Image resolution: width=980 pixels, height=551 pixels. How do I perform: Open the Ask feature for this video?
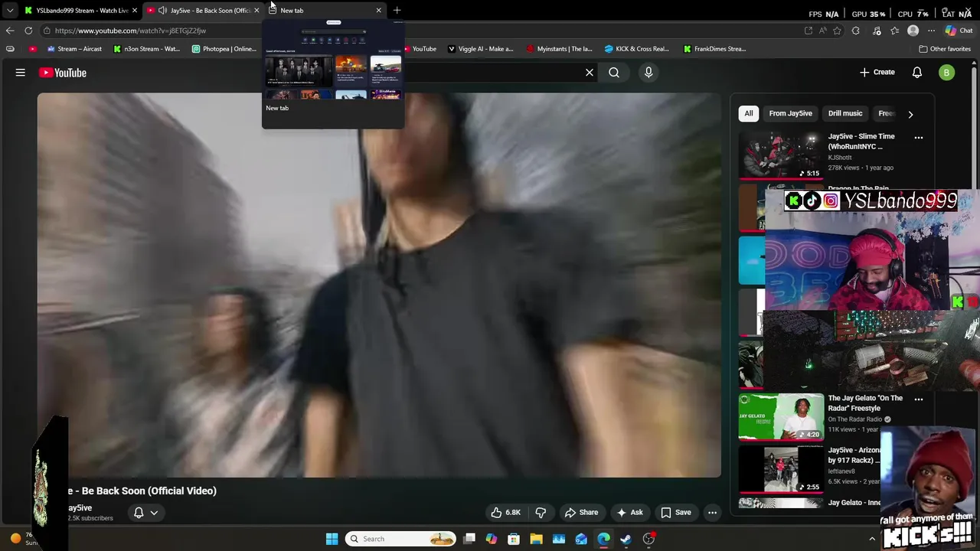tap(629, 513)
